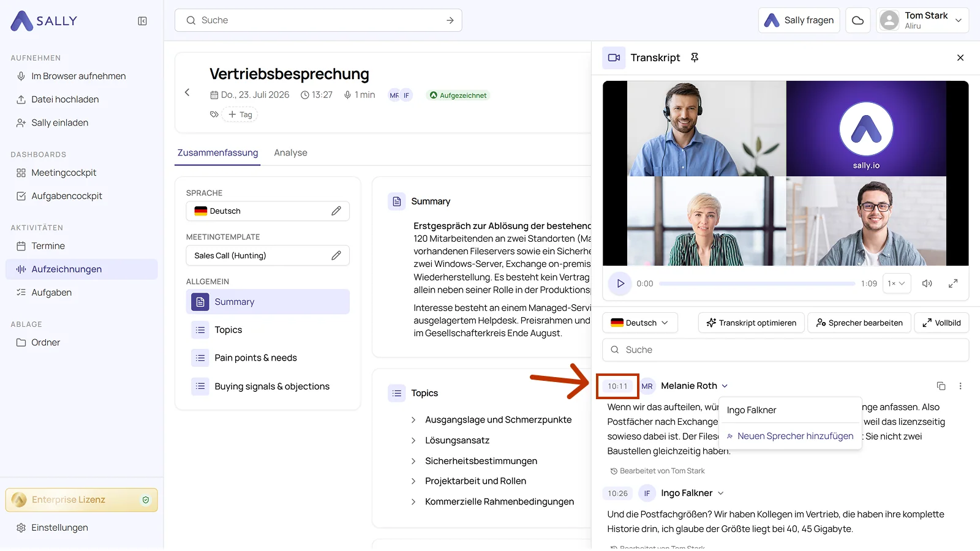Choose Ingo Falkner in the speaker menu
The image size is (980, 551).
[x=790, y=410]
